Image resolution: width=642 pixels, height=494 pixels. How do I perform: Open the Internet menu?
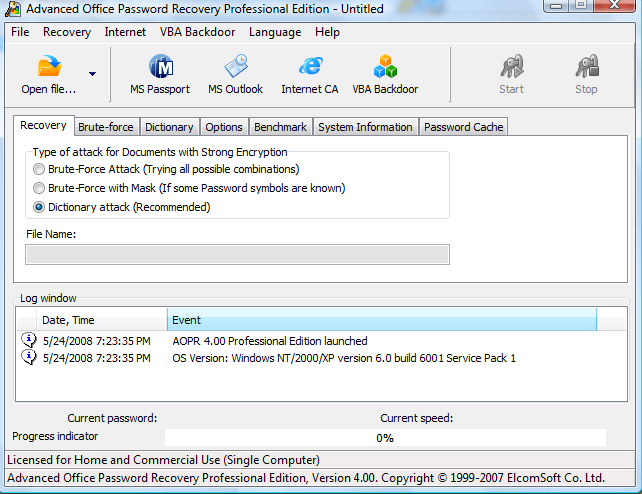point(125,32)
